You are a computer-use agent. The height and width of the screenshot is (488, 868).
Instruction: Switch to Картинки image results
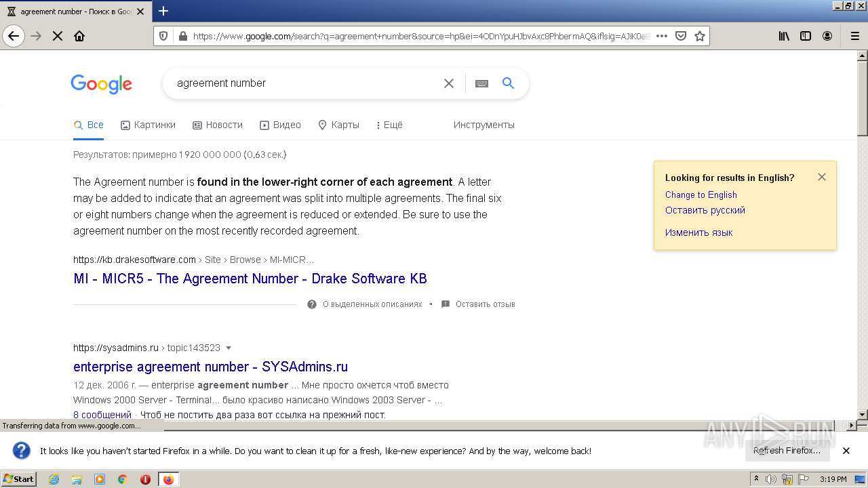tap(148, 125)
